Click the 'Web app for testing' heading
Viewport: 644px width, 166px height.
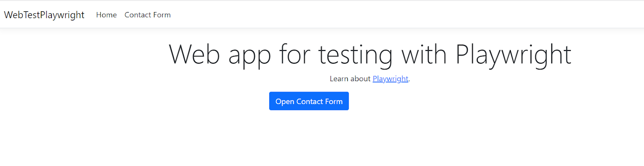369,54
